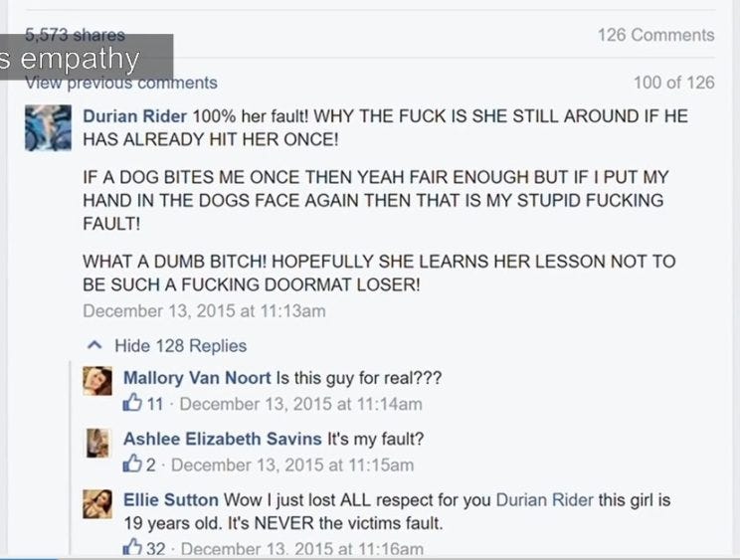Collapse replies using Hide 128 Replies chevron
The width and height of the screenshot is (740, 560).
[94, 345]
